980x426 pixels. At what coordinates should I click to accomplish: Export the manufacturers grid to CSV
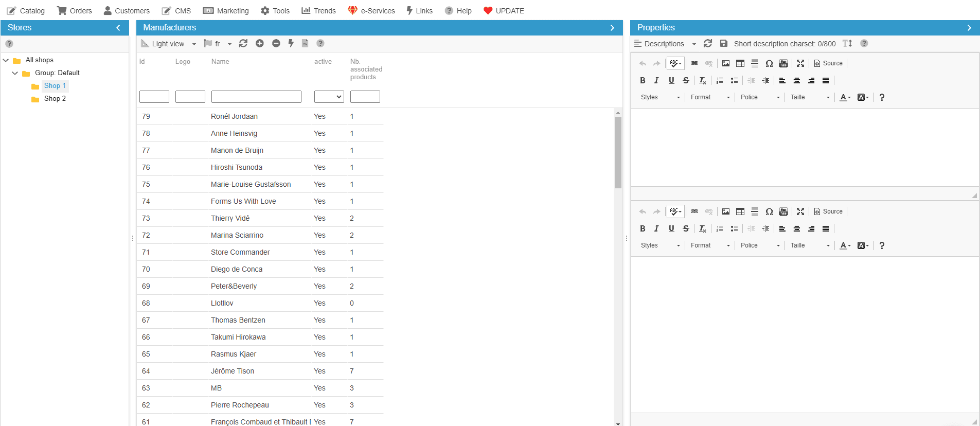point(305,44)
